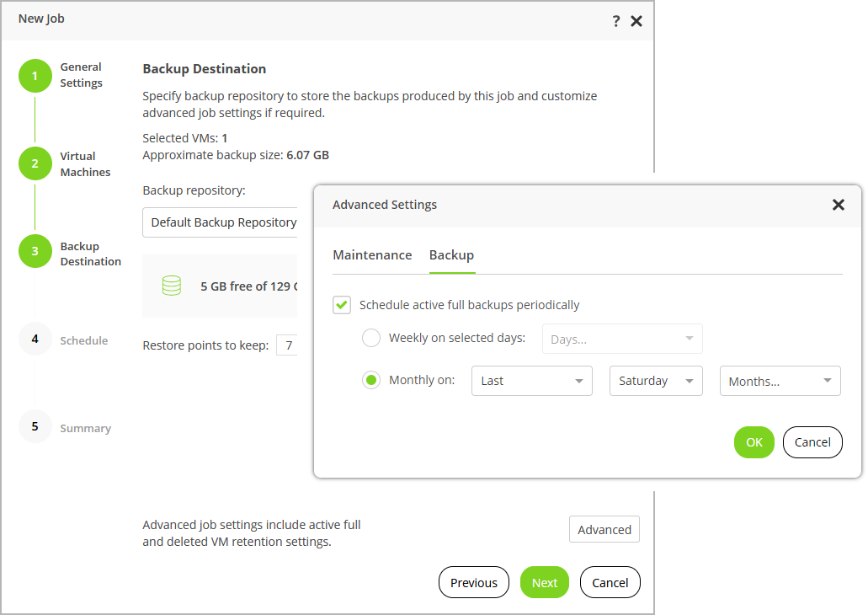This screenshot has height=615, width=868.
Task: Select the Backup tab
Action: (451, 255)
